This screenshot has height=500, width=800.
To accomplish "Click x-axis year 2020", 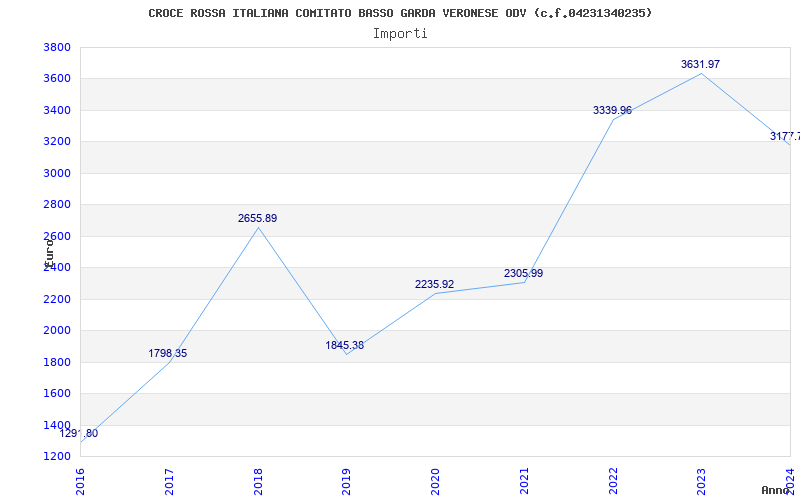I will (435, 482).
